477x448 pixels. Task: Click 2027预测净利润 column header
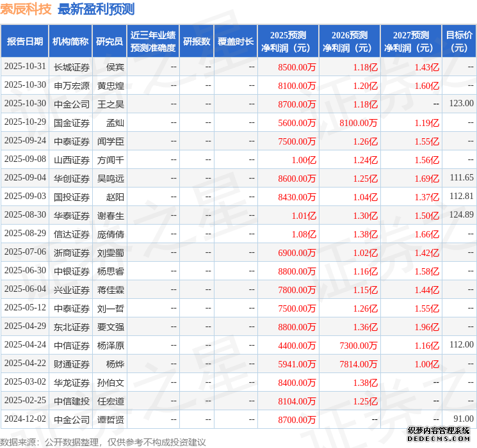pyautogui.click(x=410, y=42)
